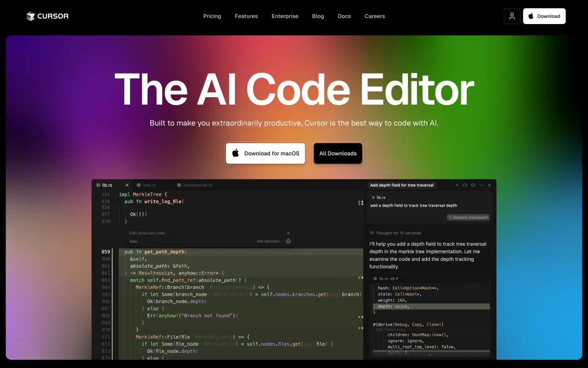This screenshot has height=368, width=588.
Task: Close the lib.rs editor tab
Action: [127, 185]
